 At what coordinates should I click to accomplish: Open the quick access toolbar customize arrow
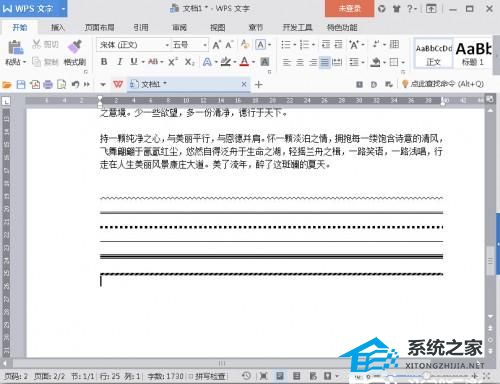[x=103, y=85]
